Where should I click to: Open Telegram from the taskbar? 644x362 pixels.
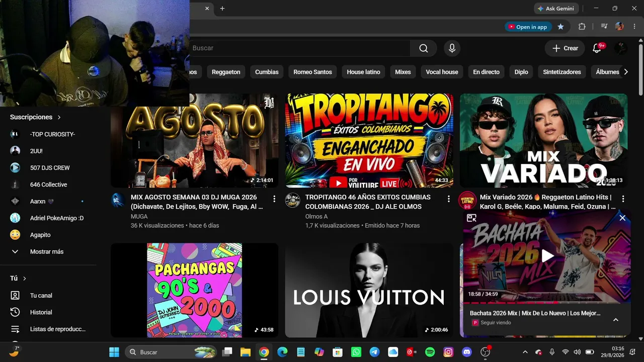click(375, 352)
